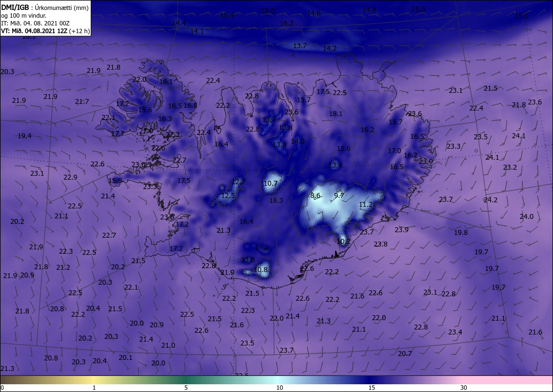The height and width of the screenshot is (392, 553).
Task: Click the color scale tick label '15'
Action: 372,388
